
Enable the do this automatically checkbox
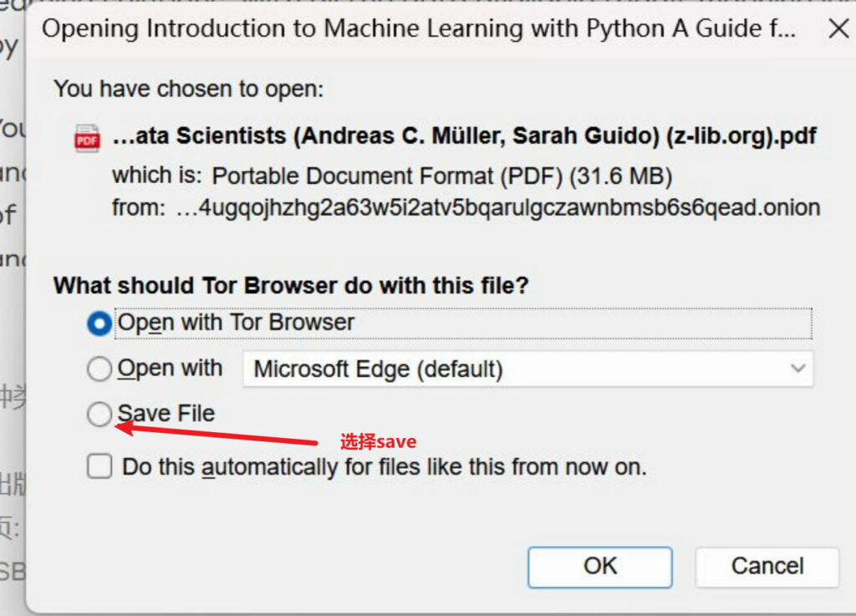(x=99, y=466)
